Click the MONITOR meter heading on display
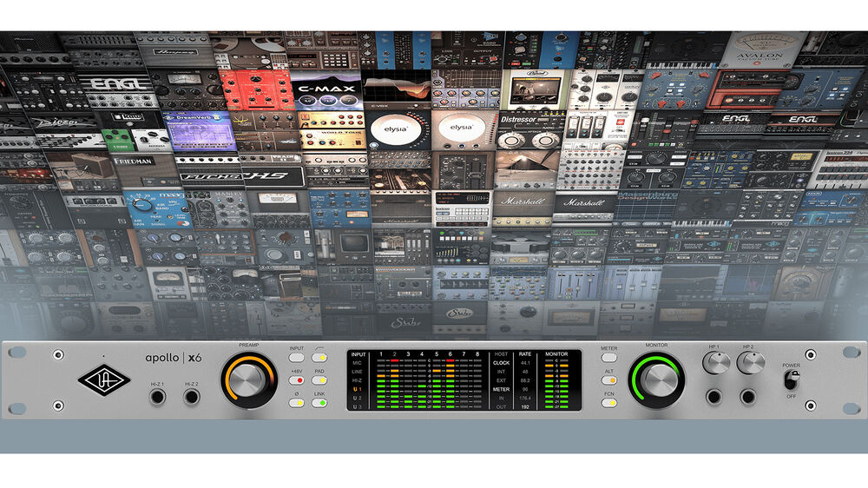The image size is (868, 488). pos(556,354)
